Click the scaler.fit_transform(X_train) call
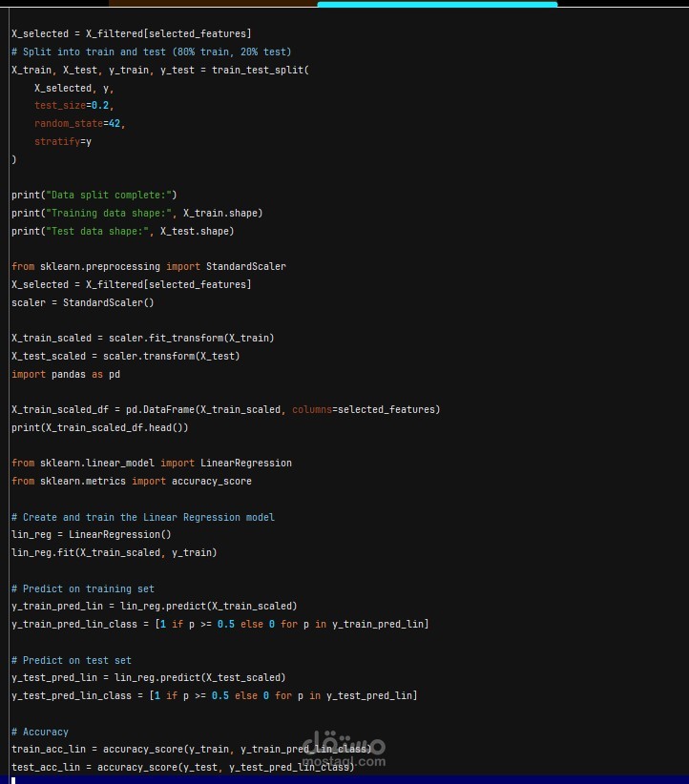The height and width of the screenshot is (784, 689). pos(192,338)
